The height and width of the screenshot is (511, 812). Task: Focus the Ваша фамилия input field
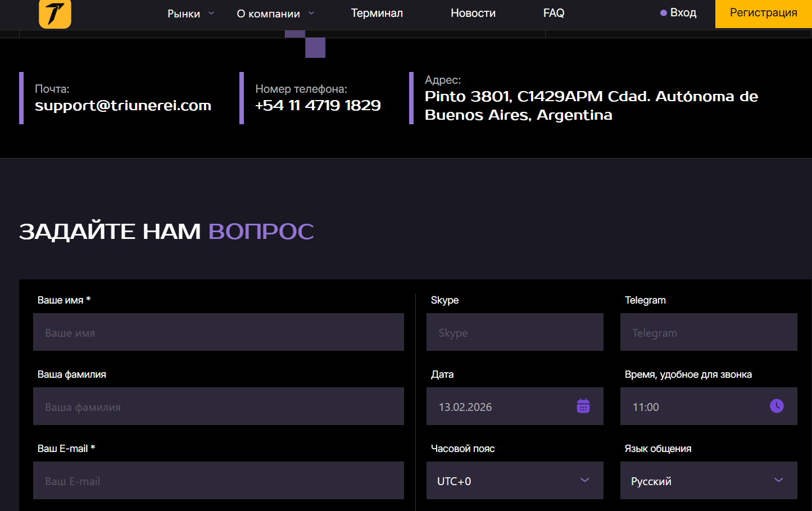[x=219, y=406]
